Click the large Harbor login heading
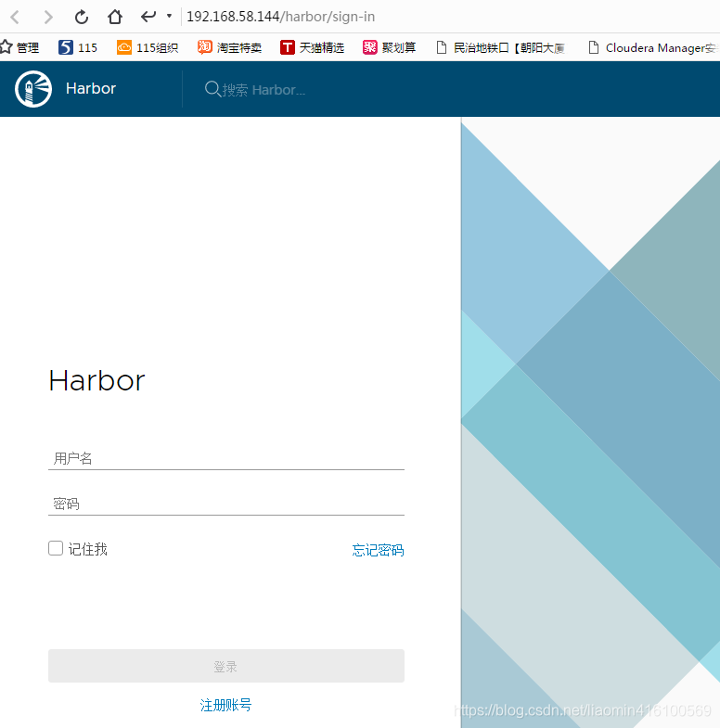 click(96, 381)
